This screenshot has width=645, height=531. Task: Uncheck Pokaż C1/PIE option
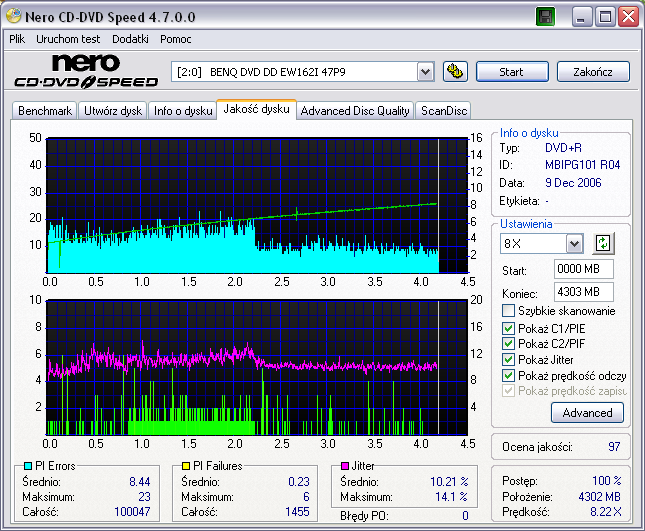[508, 328]
